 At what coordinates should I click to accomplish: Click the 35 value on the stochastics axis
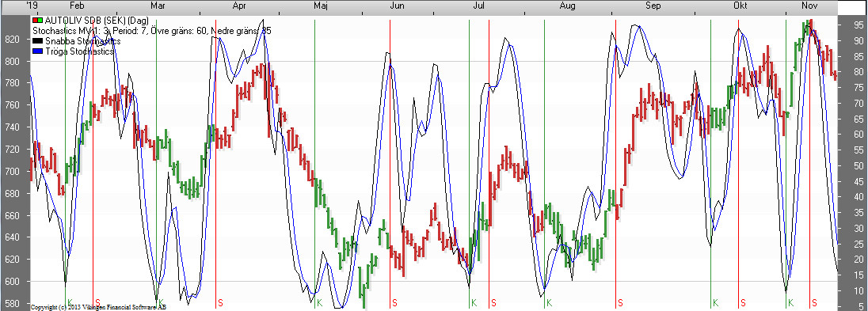point(858,213)
